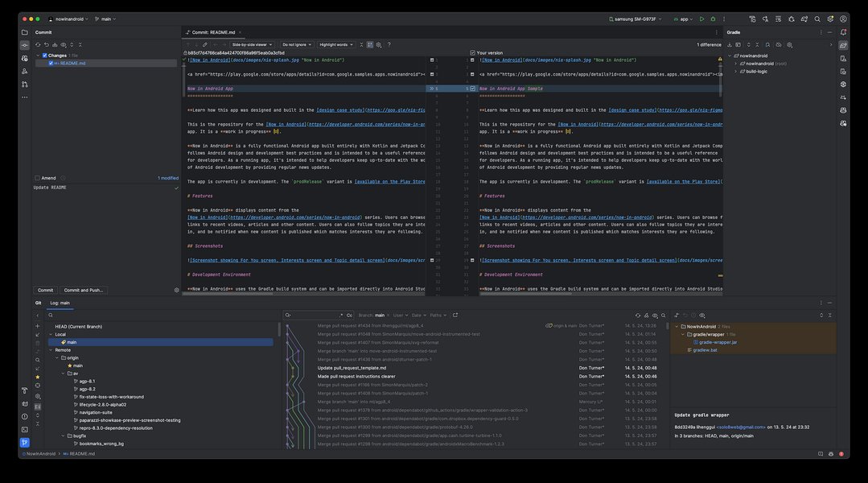The height and width of the screenshot is (483, 868).
Task: Toggle Regex option in Git log search
Action: (x=341, y=316)
